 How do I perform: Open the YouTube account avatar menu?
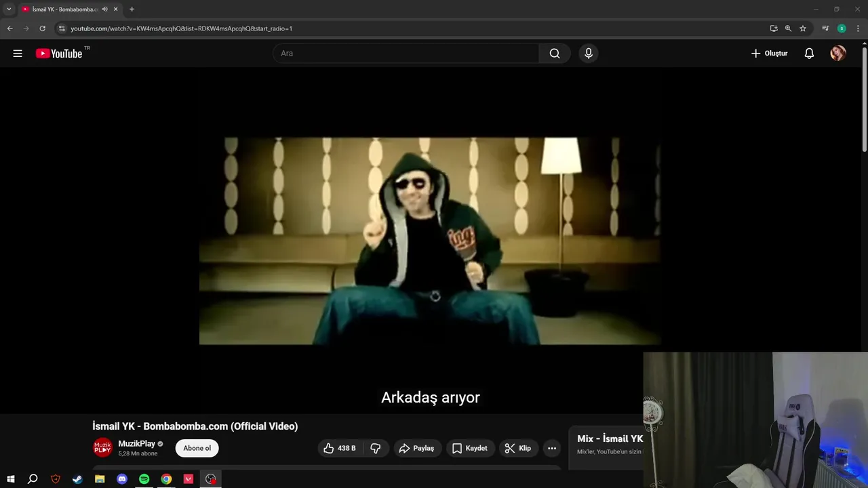pos(838,54)
